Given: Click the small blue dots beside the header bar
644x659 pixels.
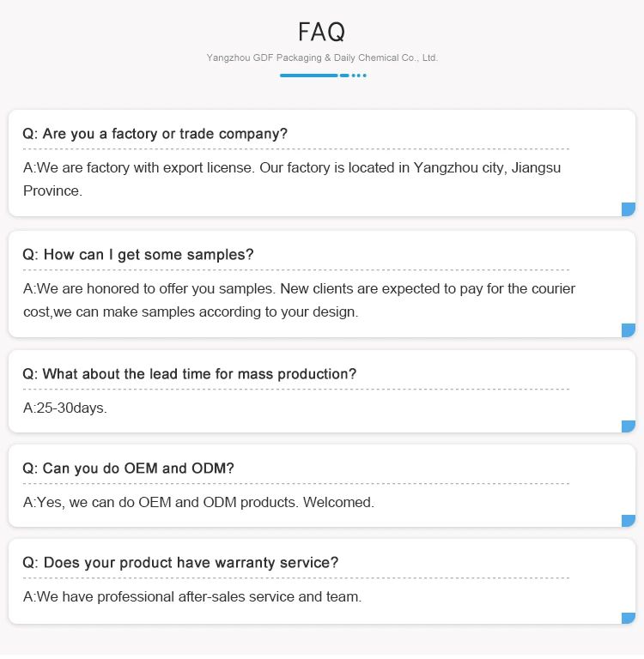Looking at the screenshot, I should coord(359,76).
